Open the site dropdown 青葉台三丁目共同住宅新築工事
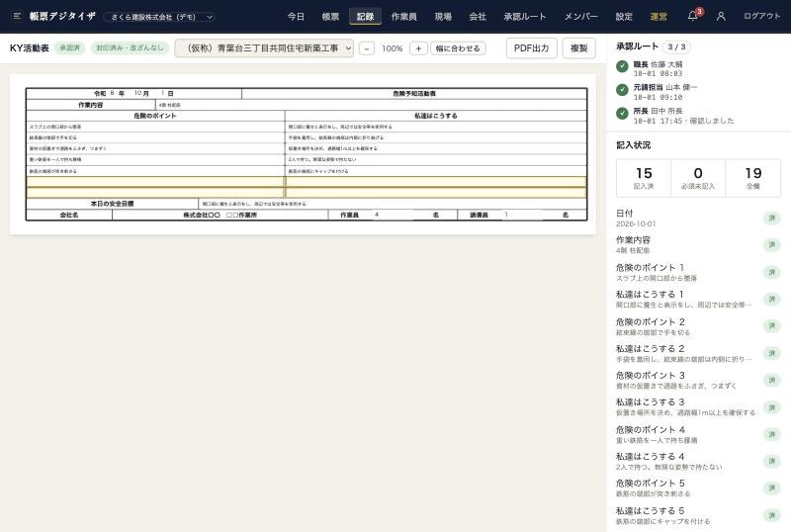Image resolution: width=791 pixels, height=532 pixels. pyautogui.click(x=264, y=48)
